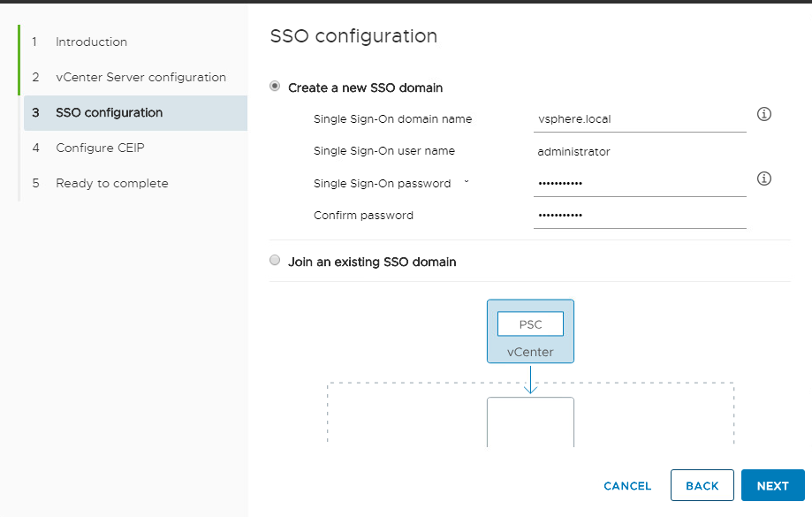Click the blue arrow below the vCenter node
The height and width of the screenshot is (517, 812).
click(530, 380)
